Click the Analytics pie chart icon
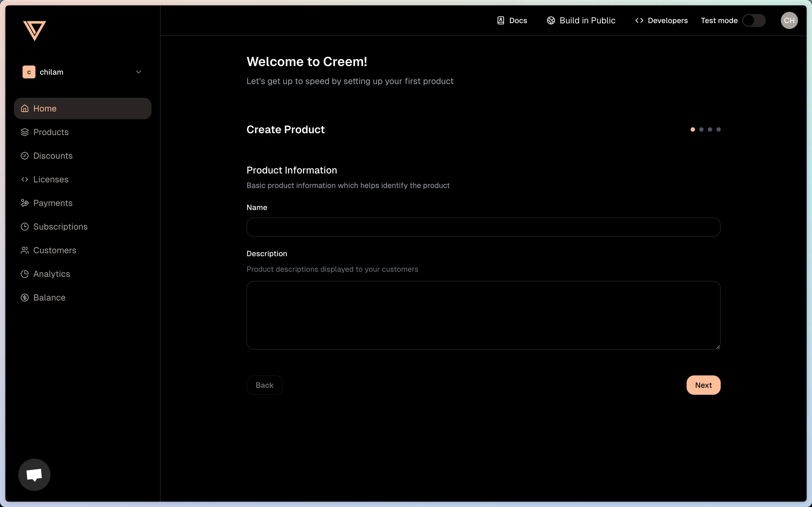 pos(24,274)
